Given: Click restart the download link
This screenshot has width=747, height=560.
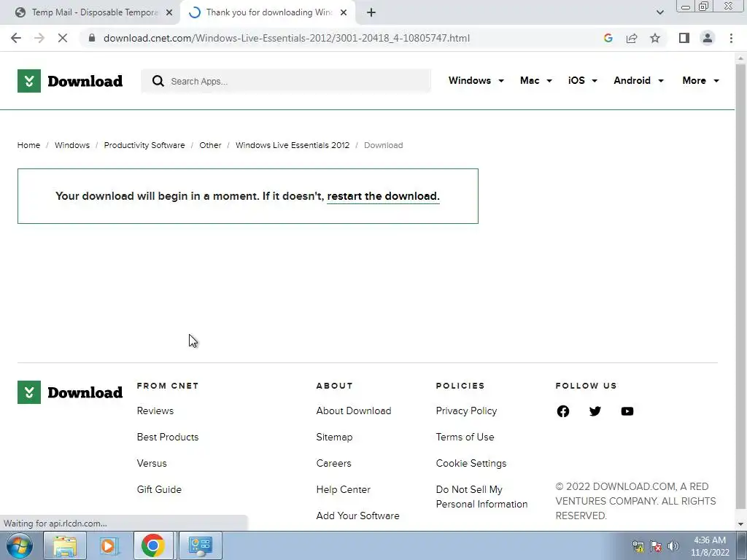Looking at the screenshot, I should [x=383, y=196].
